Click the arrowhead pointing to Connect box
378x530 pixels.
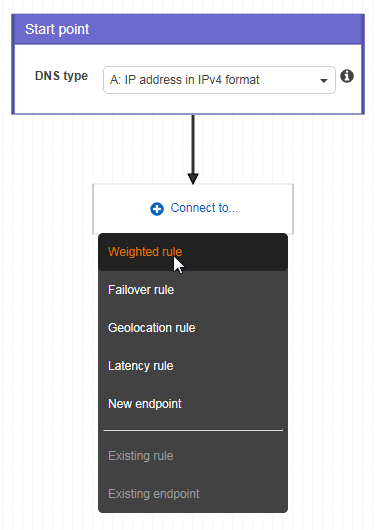(x=193, y=178)
